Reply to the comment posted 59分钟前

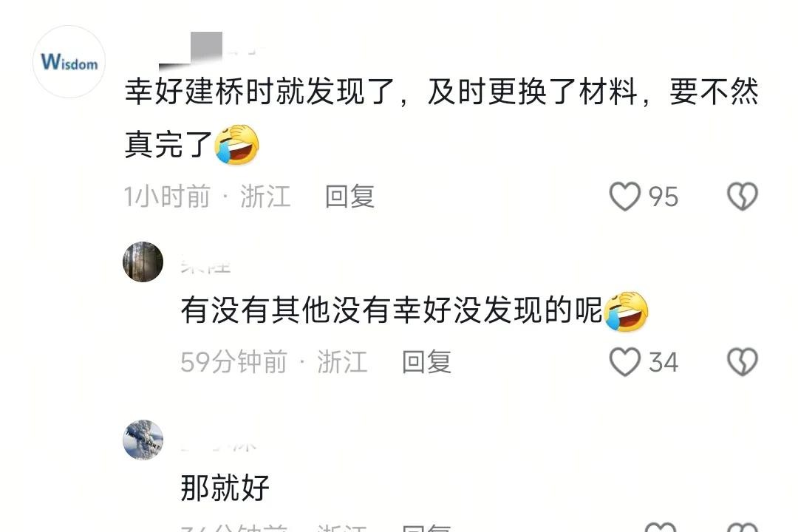(426, 362)
